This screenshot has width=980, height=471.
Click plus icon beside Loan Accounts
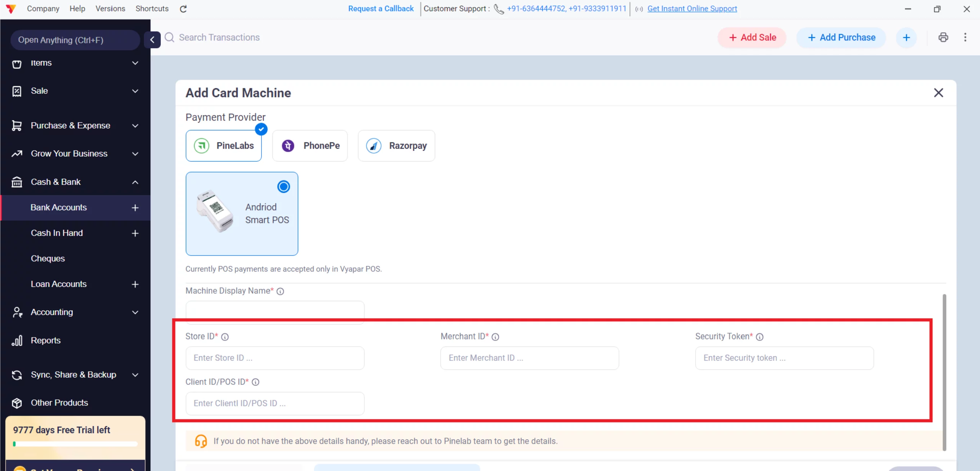tap(135, 285)
